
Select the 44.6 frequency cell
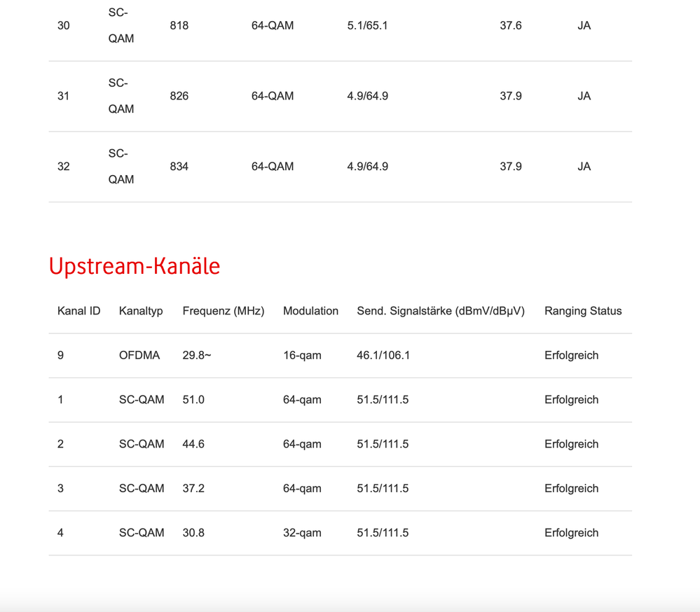[193, 444]
